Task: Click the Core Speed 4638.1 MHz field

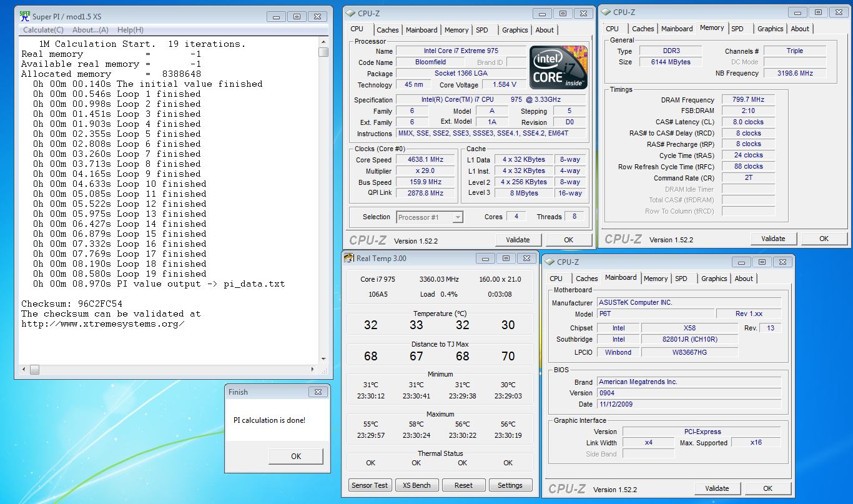Action: point(425,160)
